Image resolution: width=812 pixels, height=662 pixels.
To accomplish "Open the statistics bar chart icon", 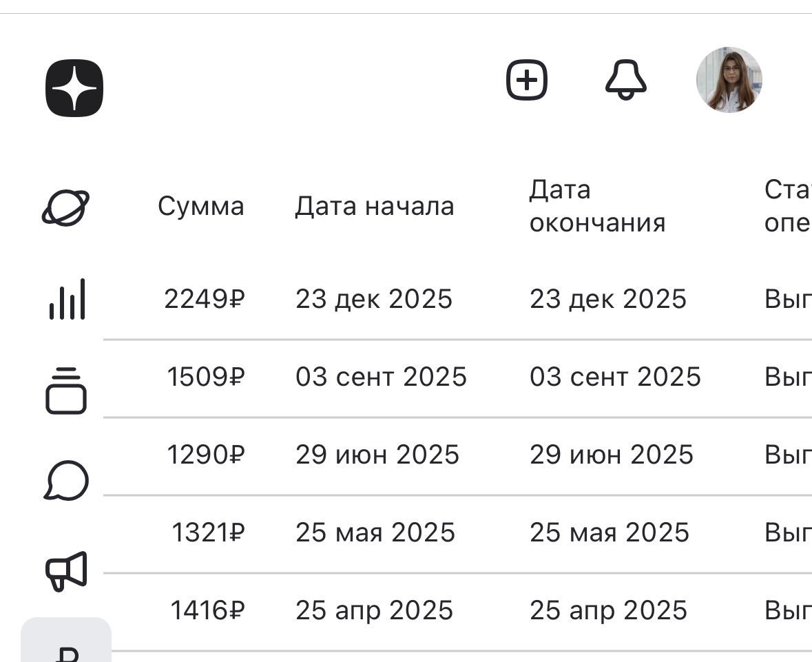I will [68, 299].
